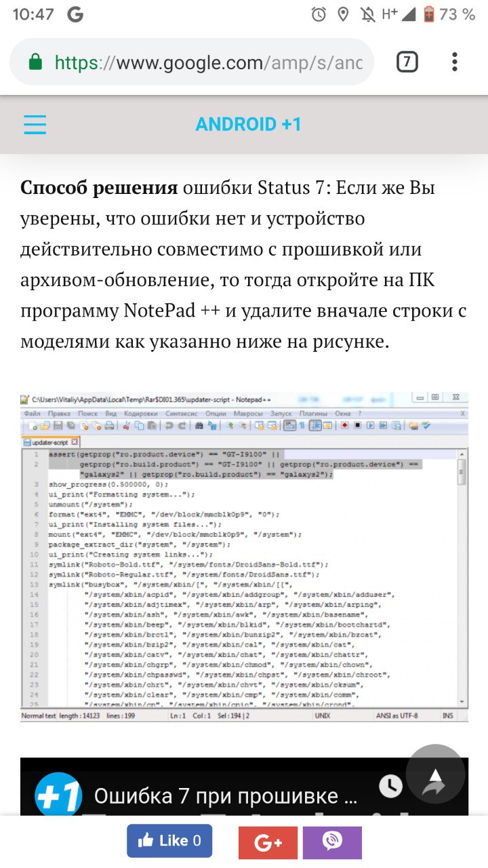Tap the alarm clock status bar icon
The image size is (488, 868).
319,14
